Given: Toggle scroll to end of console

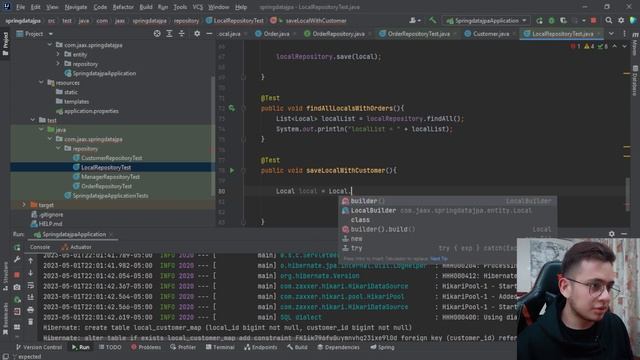Looking at the screenshot, I should 31,298.
